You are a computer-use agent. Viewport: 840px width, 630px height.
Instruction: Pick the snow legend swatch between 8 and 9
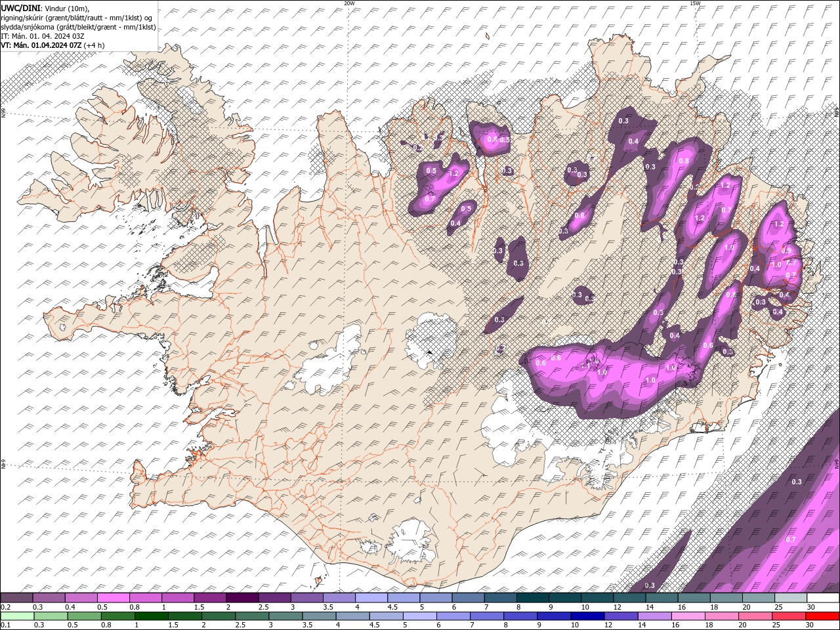click(x=532, y=598)
